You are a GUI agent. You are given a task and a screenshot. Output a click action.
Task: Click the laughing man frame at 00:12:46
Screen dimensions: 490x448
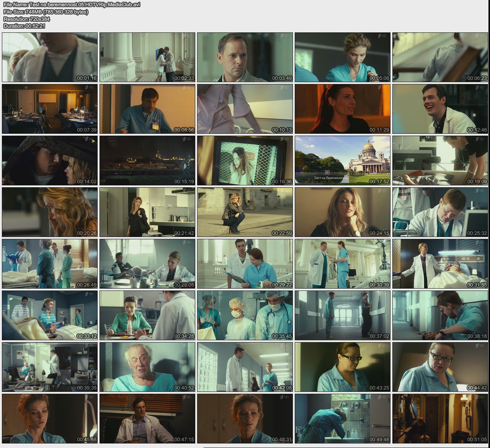[x=440, y=109]
